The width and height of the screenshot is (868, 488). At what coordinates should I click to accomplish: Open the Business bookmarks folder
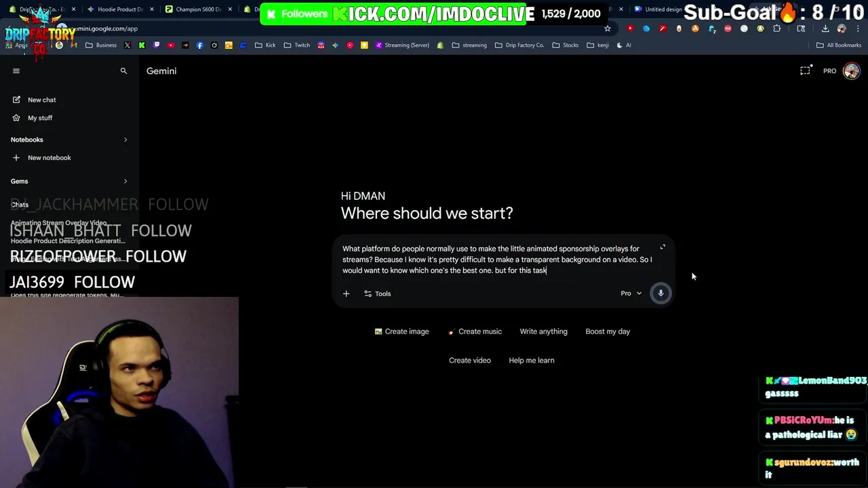[x=101, y=45]
